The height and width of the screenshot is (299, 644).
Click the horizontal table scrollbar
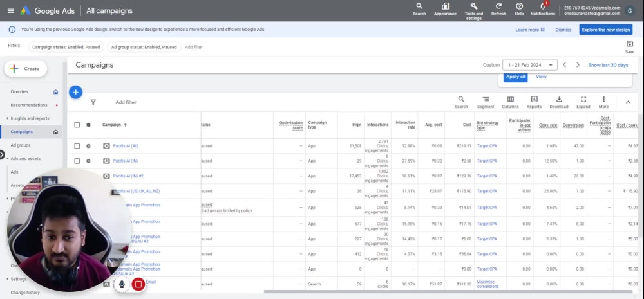(448, 292)
